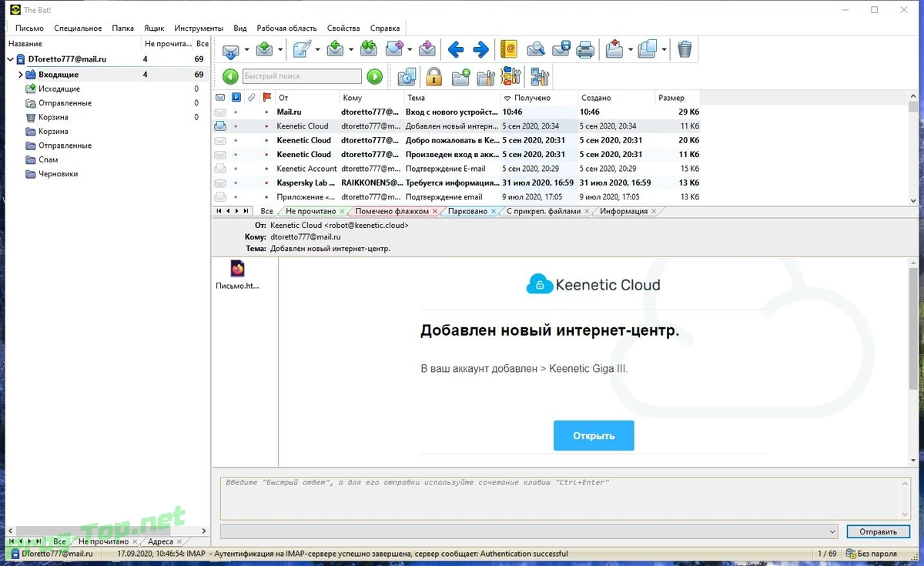Open the address book icon
924x566 pixels.
[x=508, y=50]
